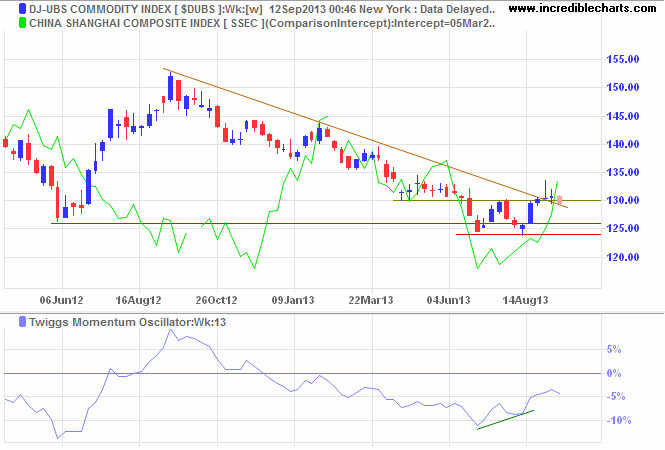The height and width of the screenshot is (450, 665).
Task: Click the 5% oscillator axis label
Action: pyautogui.click(x=614, y=349)
